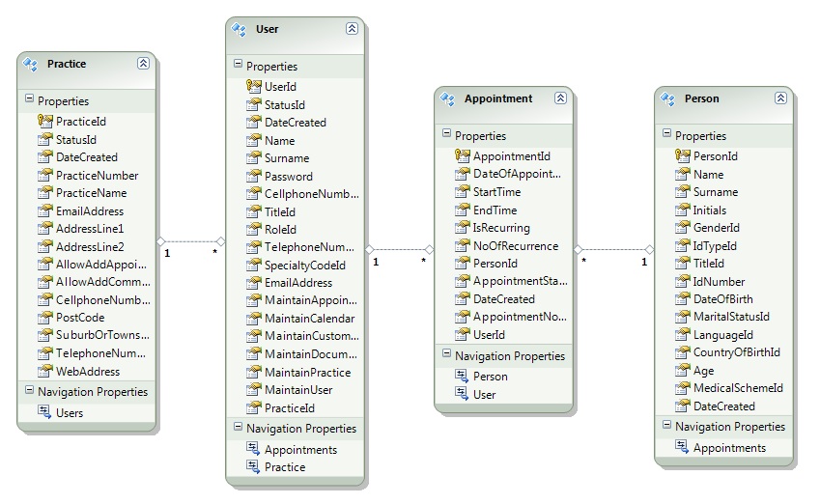
Task: Click the PracticeId primary key icon in Practice
Action: pos(45,122)
